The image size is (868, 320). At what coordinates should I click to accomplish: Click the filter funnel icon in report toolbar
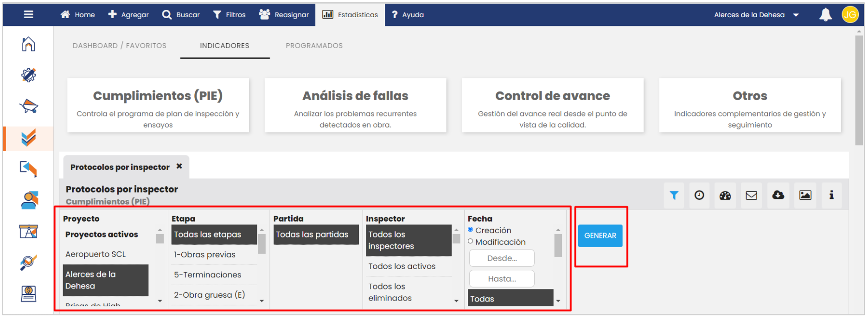point(674,196)
